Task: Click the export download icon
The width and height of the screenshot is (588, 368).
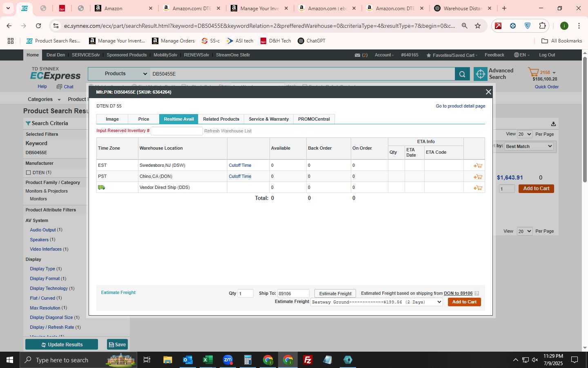Action: [553, 124]
